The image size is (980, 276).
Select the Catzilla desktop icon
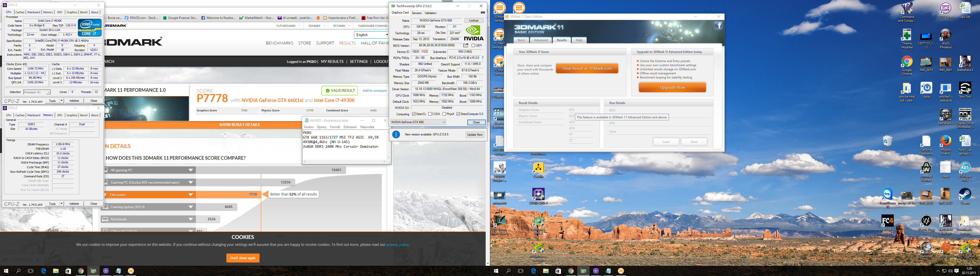pos(538,170)
